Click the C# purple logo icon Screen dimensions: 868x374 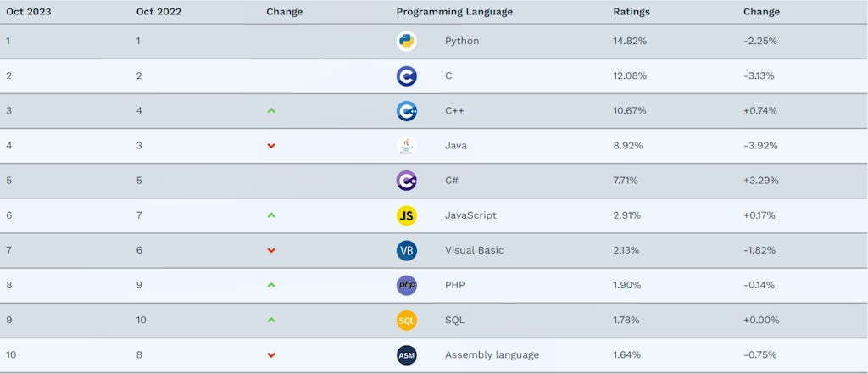click(x=406, y=181)
